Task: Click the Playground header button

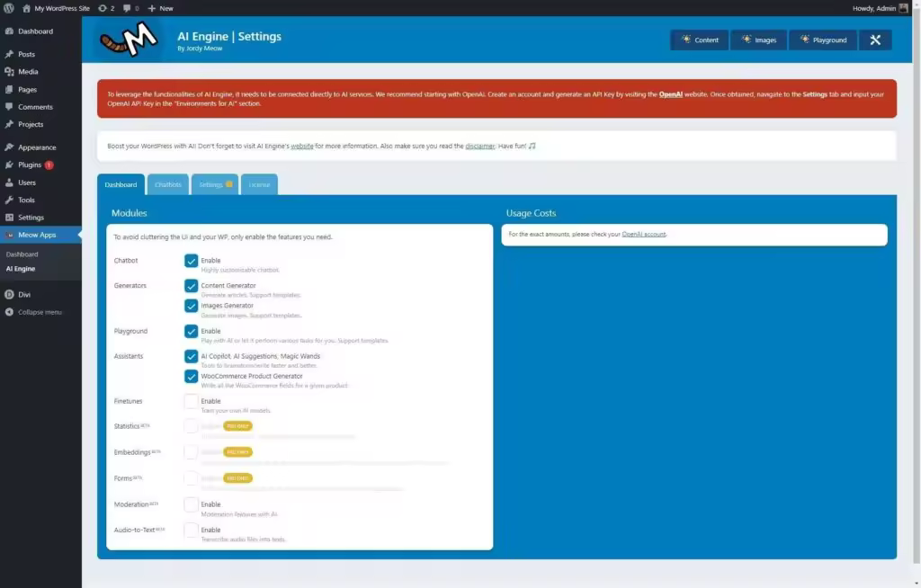Action: tap(823, 40)
